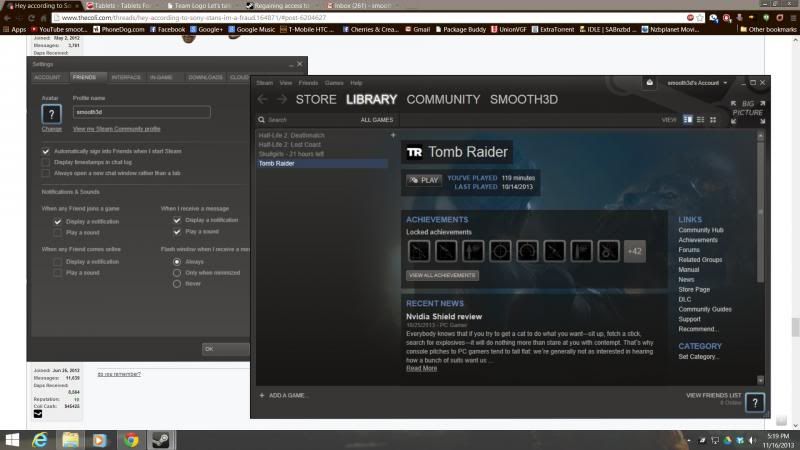Viewport: 800px width, 450px height.
Task: Open Internet Explorer from the taskbar
Action: coord(40,440)
